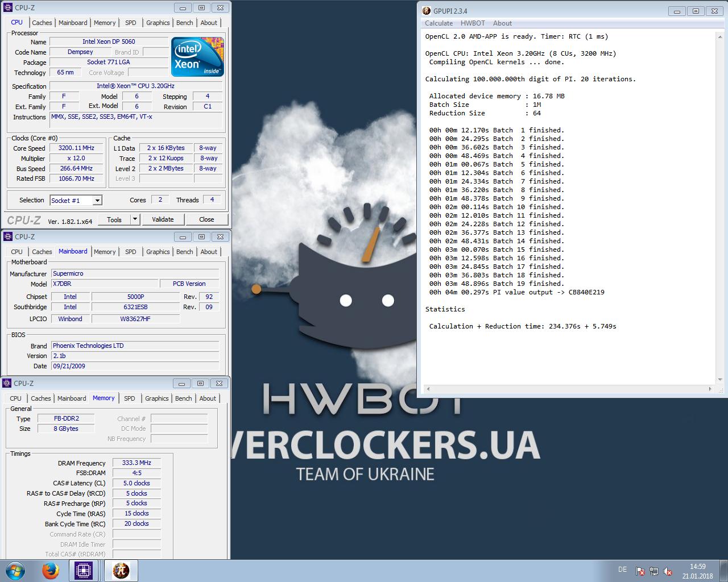Open the Calculate menu in GPUPI
728x582 pixels.
439,23
